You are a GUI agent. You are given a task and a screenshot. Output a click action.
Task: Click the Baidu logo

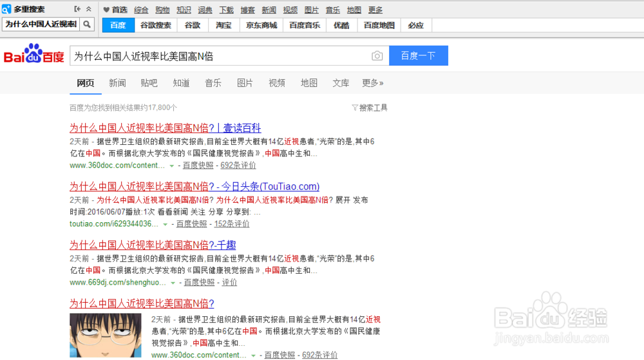(x=33, y=53)
